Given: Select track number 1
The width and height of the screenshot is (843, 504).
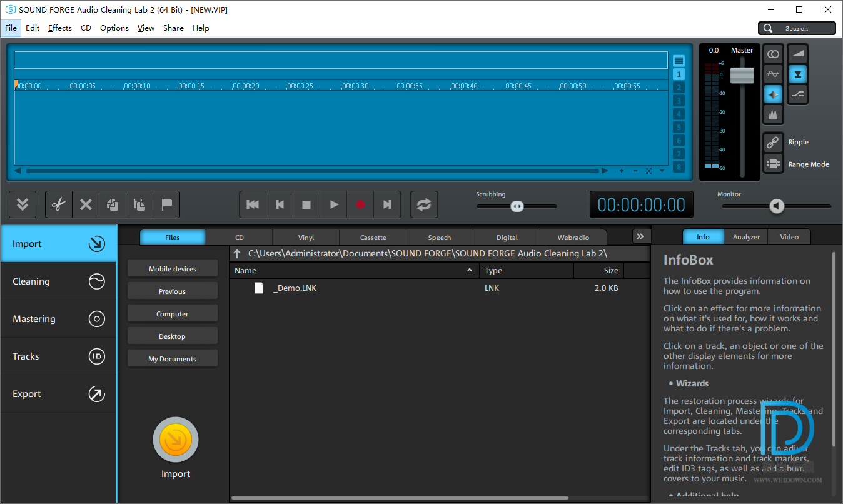Looking at the screenshot, I should [x=679, y=74].
